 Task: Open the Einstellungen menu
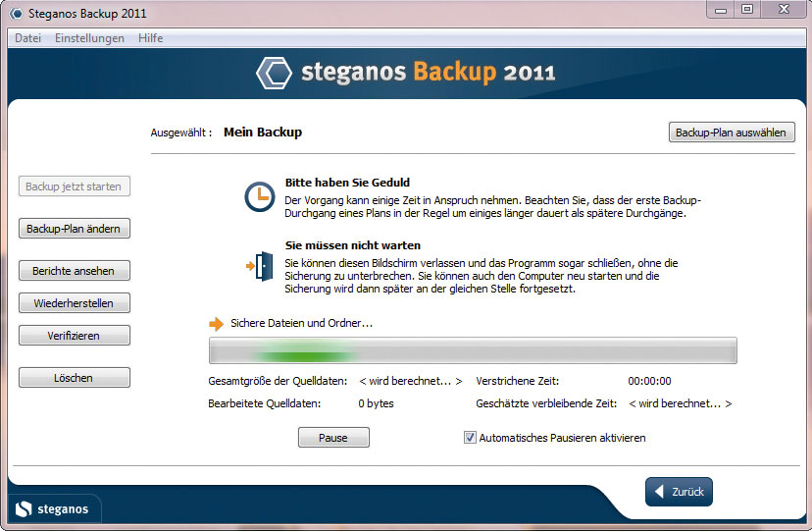[89, 38]
